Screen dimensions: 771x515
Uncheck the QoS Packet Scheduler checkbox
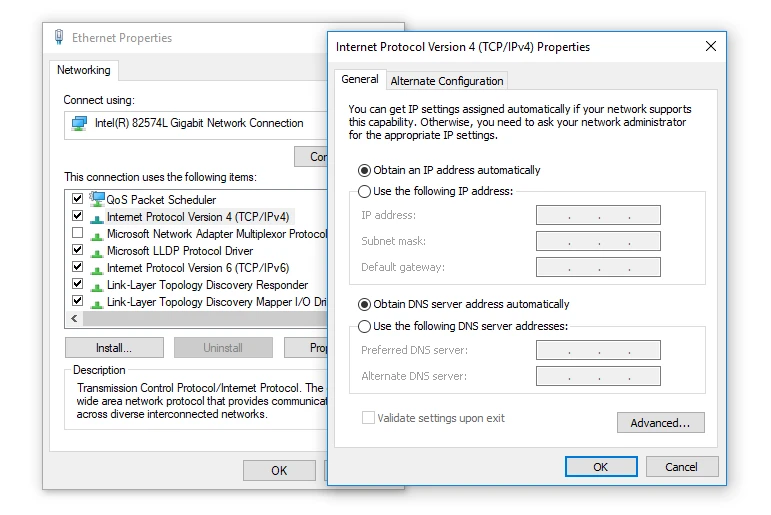click(77, 199)
